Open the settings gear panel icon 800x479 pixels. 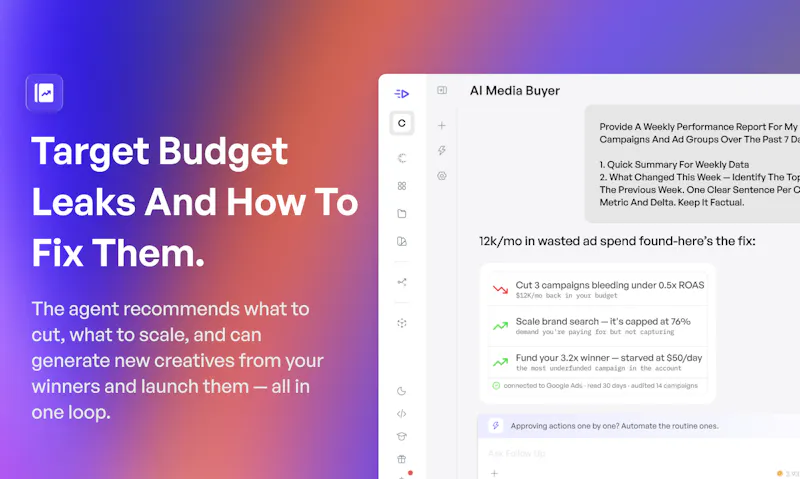442,176
